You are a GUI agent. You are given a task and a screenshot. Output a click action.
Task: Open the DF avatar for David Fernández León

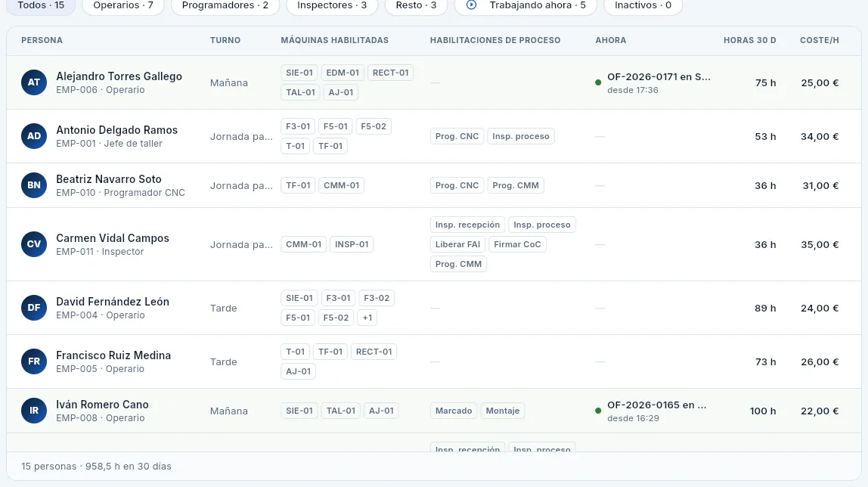point(34,308)
